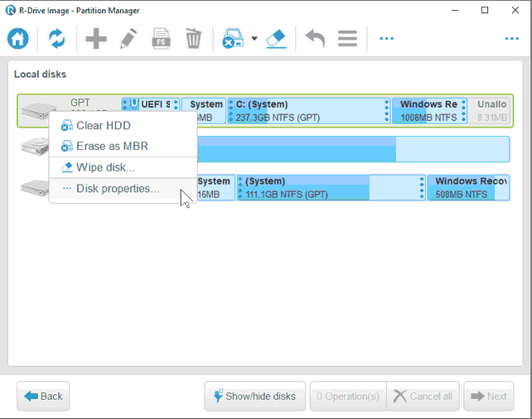Select the second disk's large partition bar
532x419 pixels.
click(353, 149)
